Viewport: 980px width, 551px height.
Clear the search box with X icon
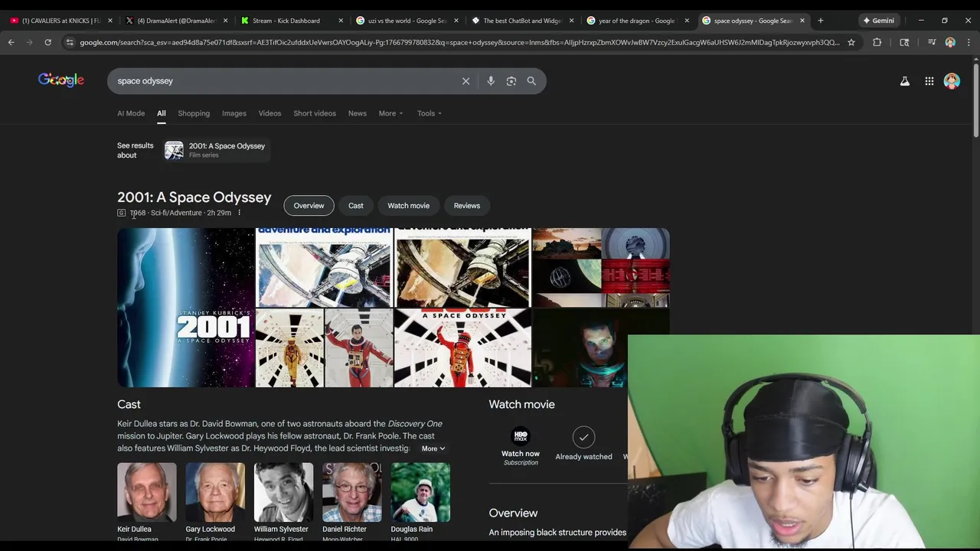[465, 81]
